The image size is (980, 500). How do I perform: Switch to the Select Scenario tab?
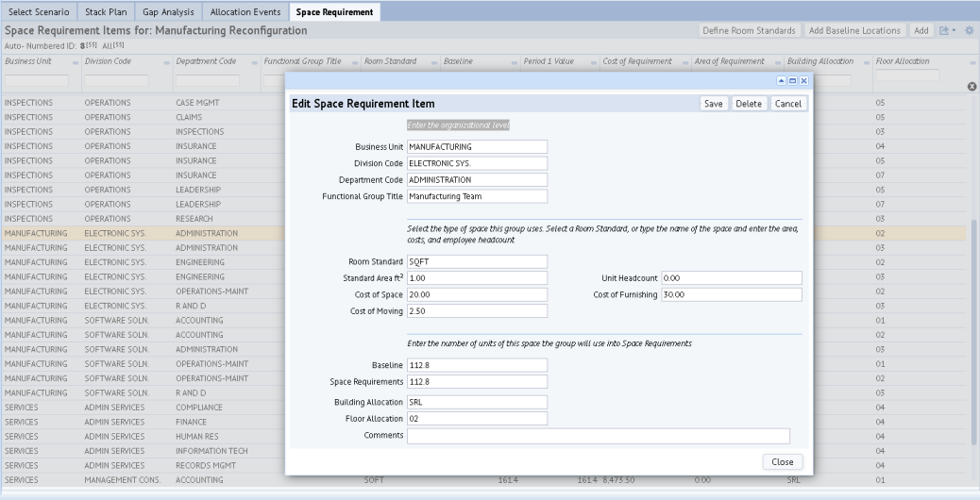point(39,12)
